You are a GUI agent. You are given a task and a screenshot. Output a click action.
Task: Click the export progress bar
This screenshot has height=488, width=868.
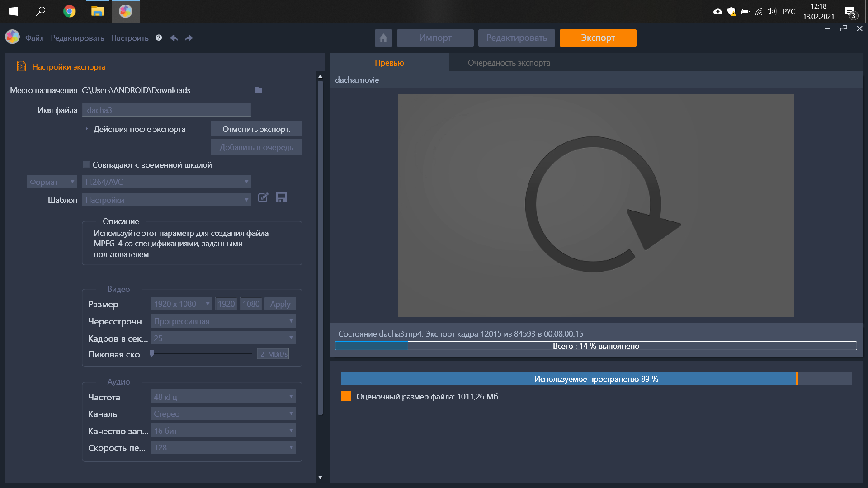596,346
